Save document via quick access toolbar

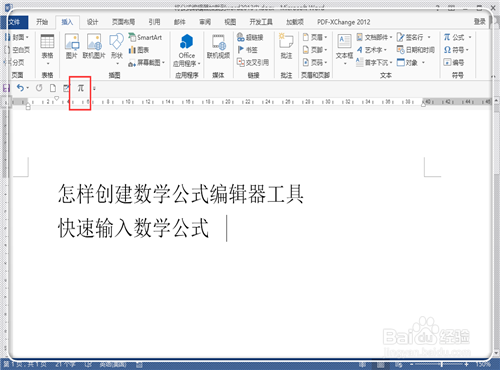tap(6, 88)
